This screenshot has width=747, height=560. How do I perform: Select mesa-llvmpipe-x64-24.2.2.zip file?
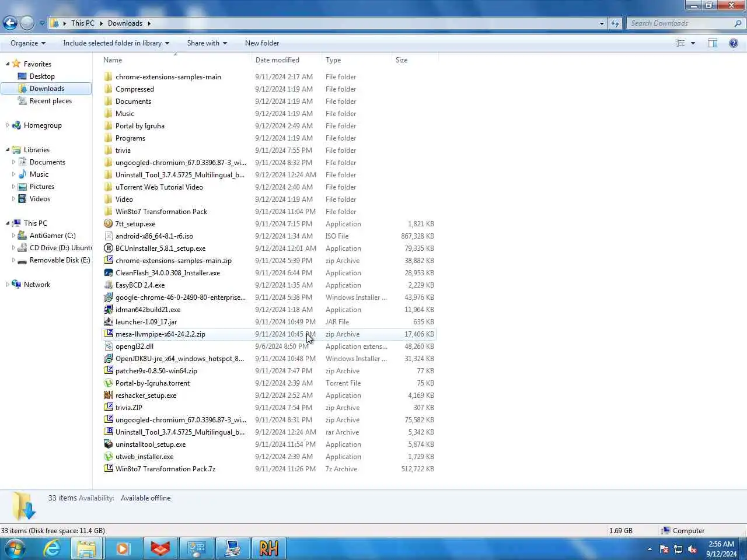click(x=269, y=334)
